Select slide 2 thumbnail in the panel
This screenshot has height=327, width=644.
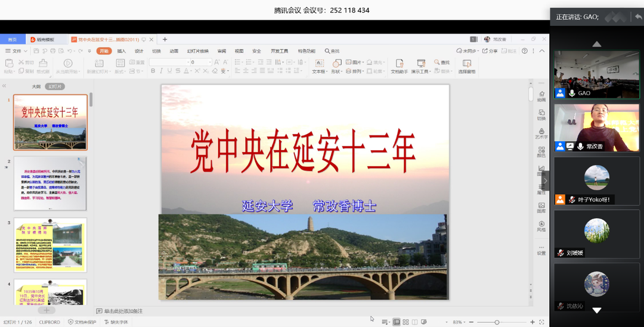(x=50, y=183)
